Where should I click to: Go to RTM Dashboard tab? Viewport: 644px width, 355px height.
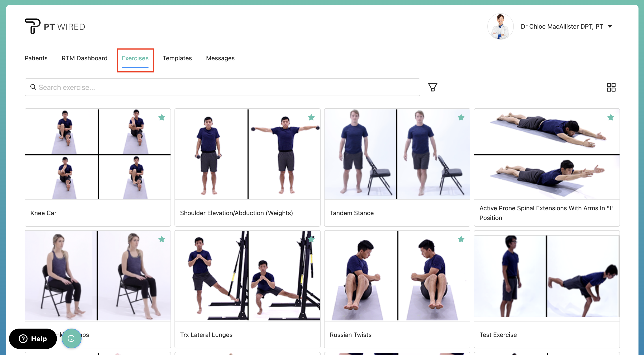pos(85,58)
